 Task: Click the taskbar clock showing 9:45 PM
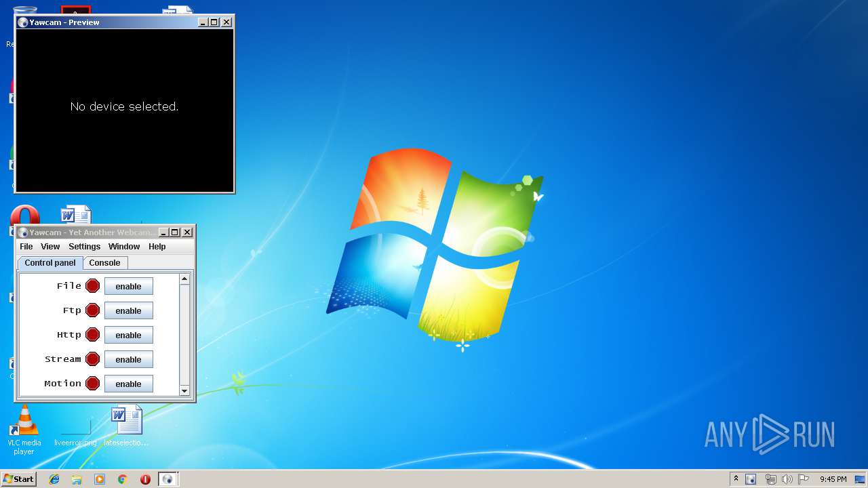[x=833, y=479]
